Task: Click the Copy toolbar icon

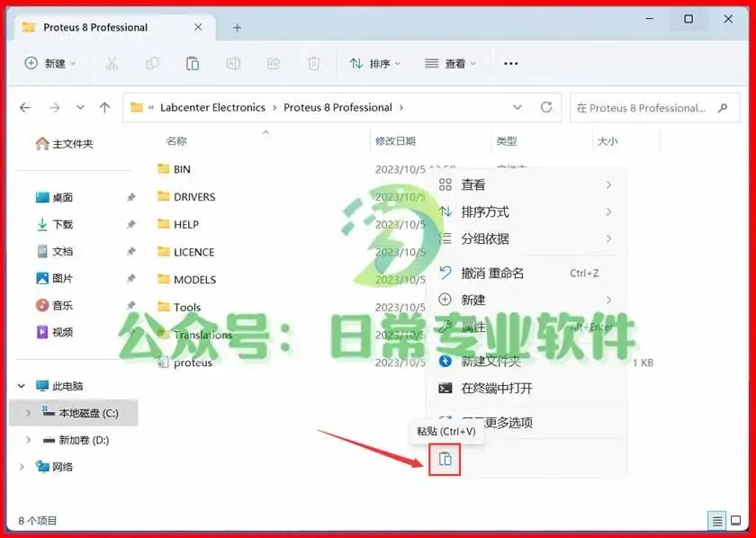Action: pos(152,64)
